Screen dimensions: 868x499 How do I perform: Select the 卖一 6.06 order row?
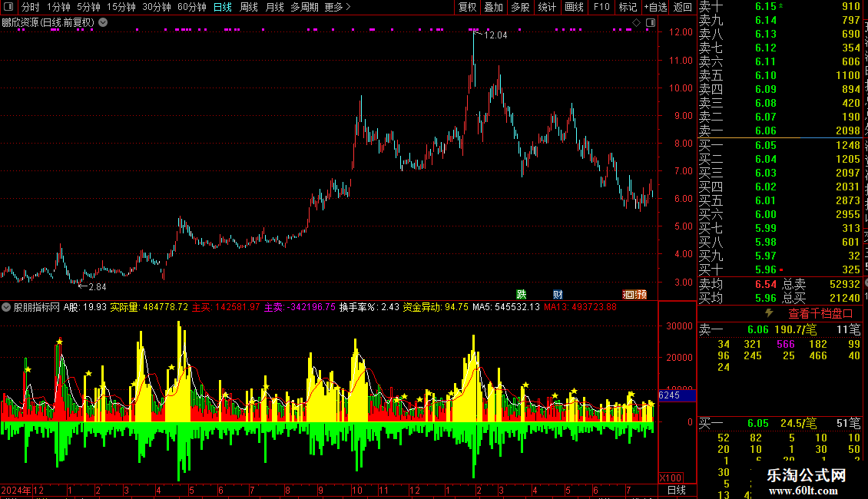(780, 131)
